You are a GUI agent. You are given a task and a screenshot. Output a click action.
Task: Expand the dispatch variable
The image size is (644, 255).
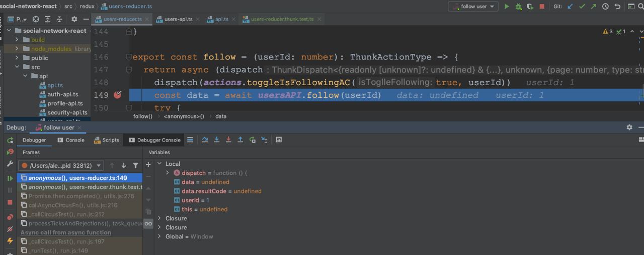(x=168, y=173)
